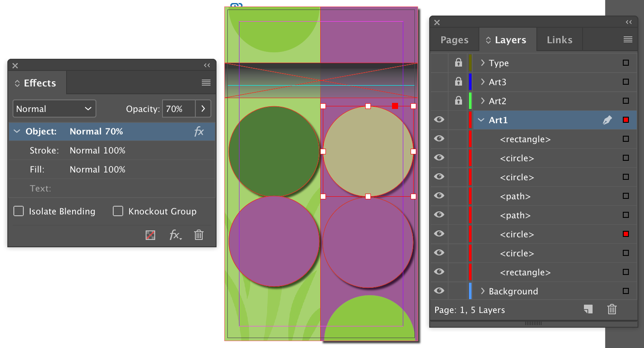The image size is (644, 348).
Task: Expand the Background layer
Action: click(483, 291)
